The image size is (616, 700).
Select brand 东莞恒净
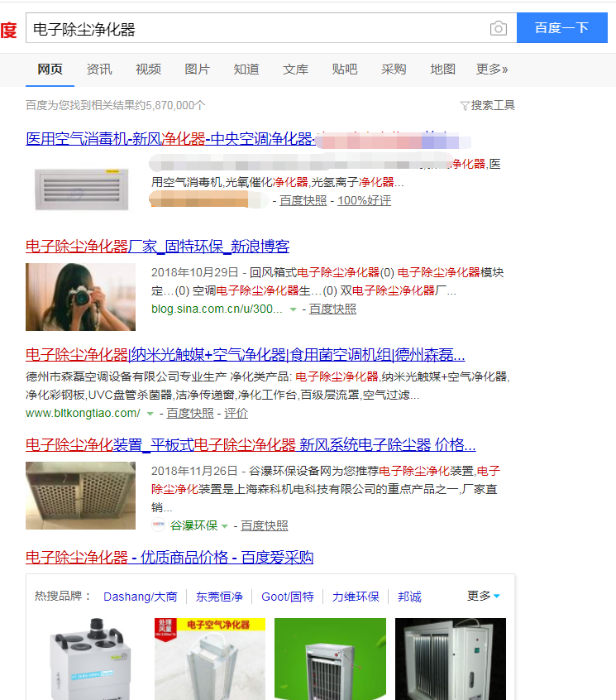[x=219, y=597]
